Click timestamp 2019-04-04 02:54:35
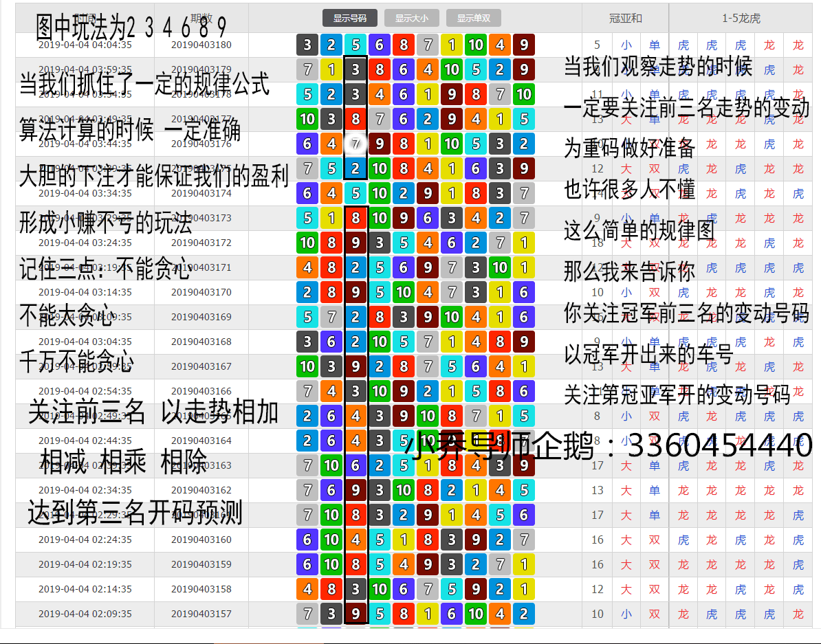Viewport: 821px width, 644px height. click(x=85, y=391)
